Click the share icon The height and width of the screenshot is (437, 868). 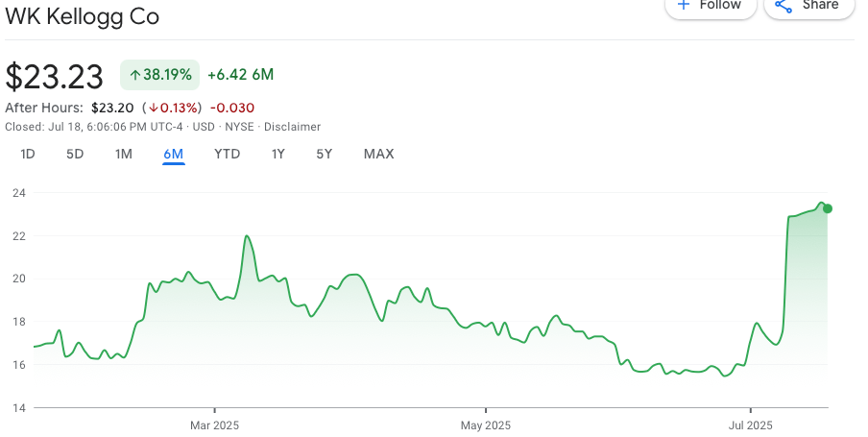coord(783,6)
